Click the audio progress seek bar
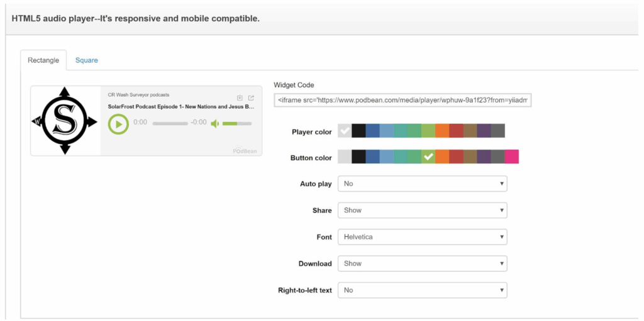644x321 pixels. [170, 123]
